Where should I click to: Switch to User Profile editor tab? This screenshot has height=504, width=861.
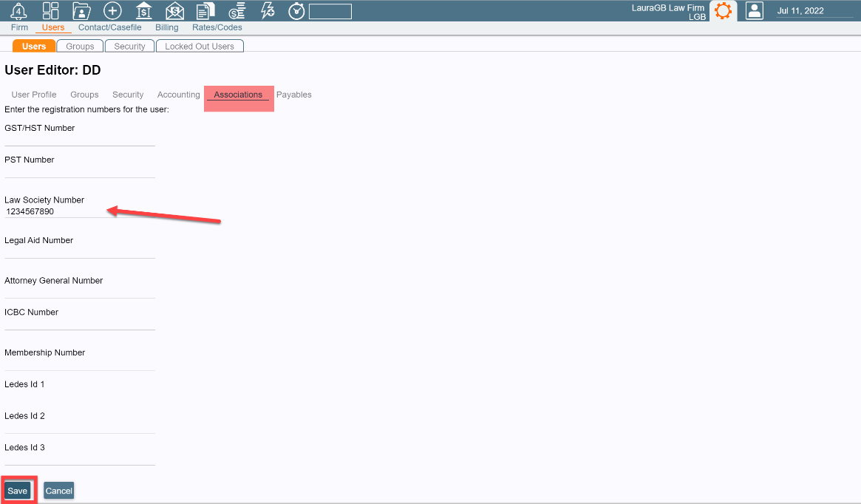(x=34, y=95)
